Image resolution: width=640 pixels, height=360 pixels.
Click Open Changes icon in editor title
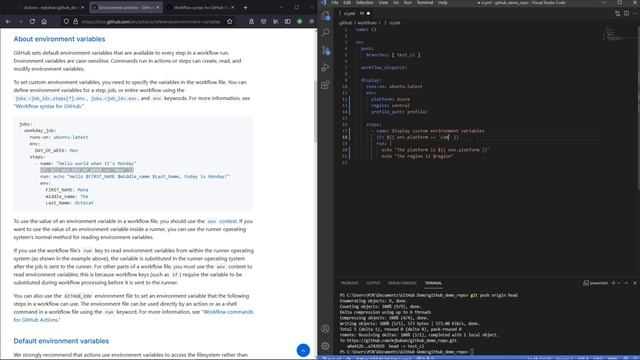pyautogui.click(x=618, y=13)
